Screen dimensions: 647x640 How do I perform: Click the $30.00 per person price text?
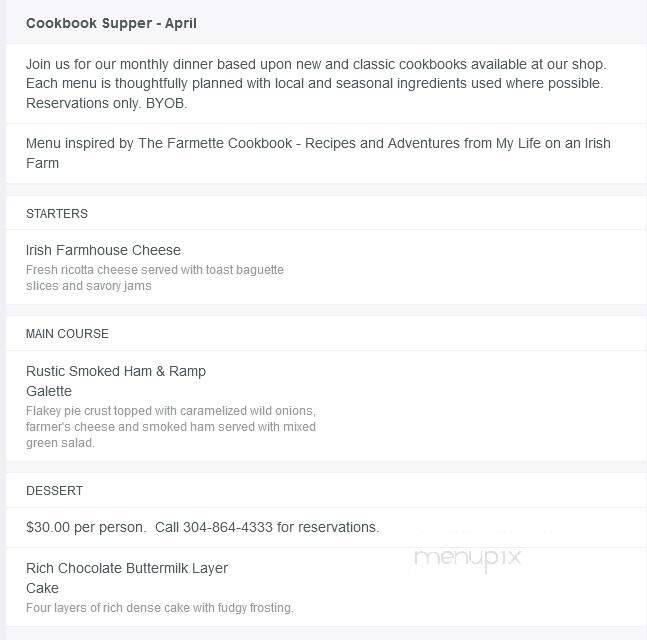(x=86, y=527)
